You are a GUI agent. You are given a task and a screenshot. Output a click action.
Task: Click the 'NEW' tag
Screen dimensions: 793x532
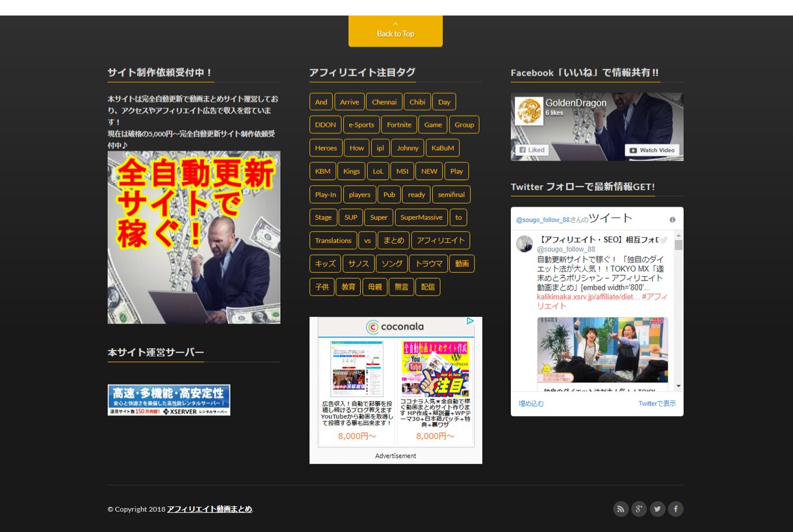coord(429,171)
